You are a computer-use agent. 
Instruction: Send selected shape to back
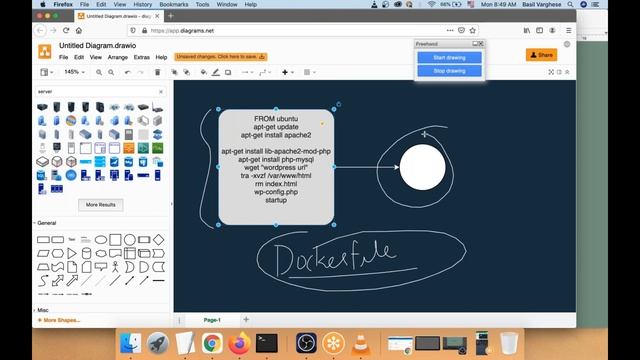coord(187,72)
